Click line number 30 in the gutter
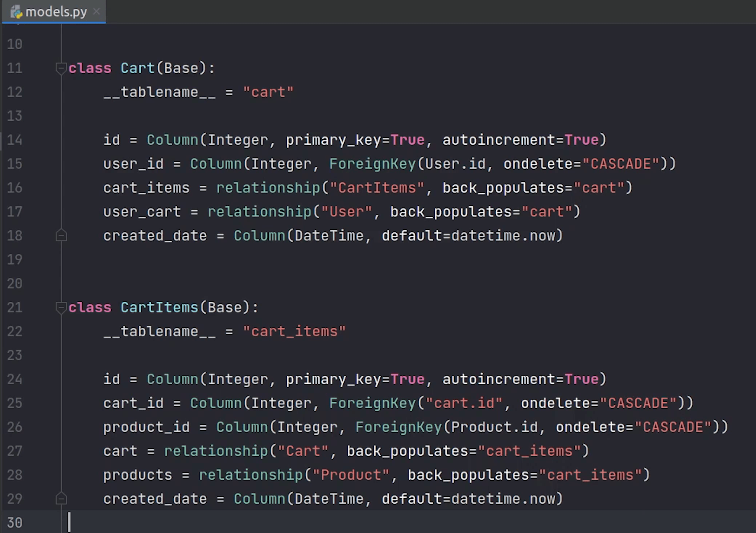The height and width of the screenshot is (533, 756). 15,523
